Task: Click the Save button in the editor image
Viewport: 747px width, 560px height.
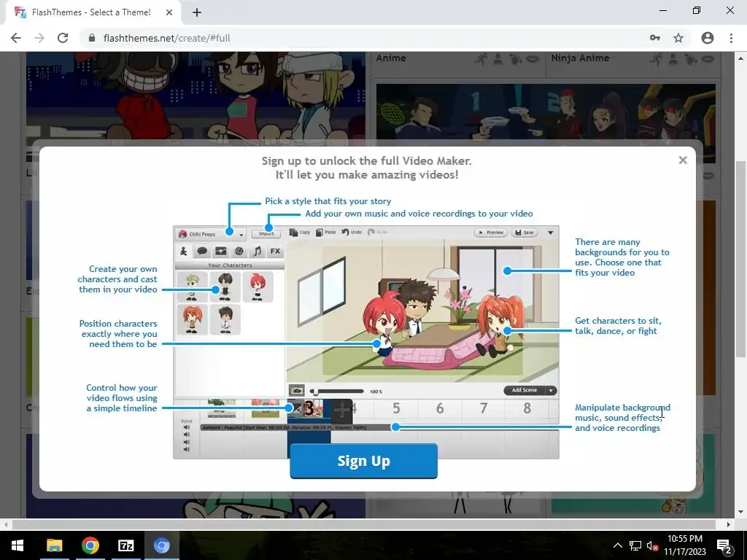Action: pyautogui.click(x=525, y=233)
